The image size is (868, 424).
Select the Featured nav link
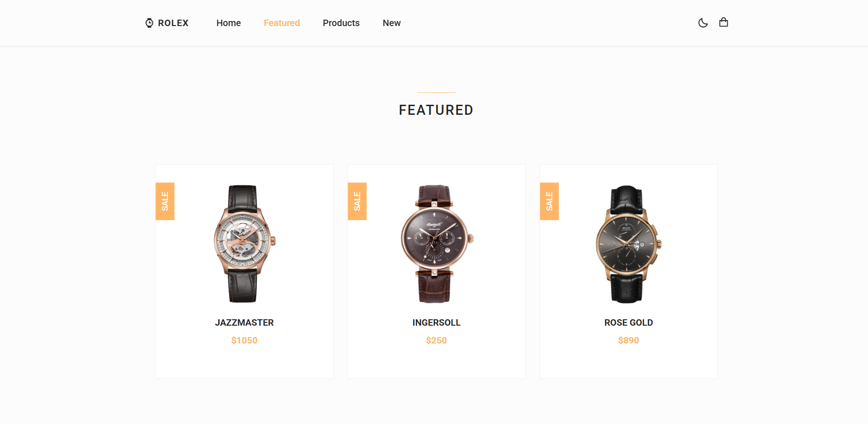click(282, 23)
